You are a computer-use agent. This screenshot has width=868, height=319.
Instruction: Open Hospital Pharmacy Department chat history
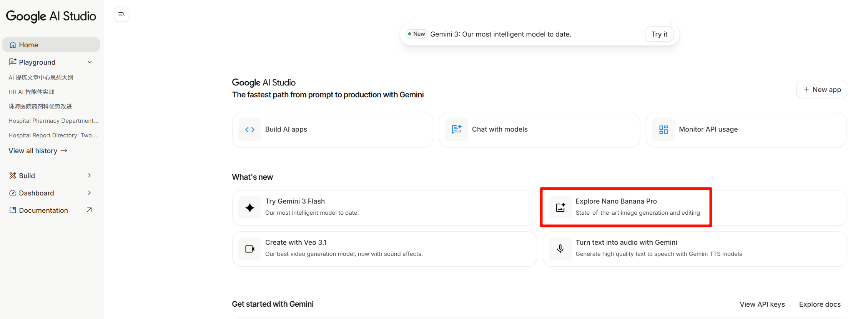click(53, 121)
